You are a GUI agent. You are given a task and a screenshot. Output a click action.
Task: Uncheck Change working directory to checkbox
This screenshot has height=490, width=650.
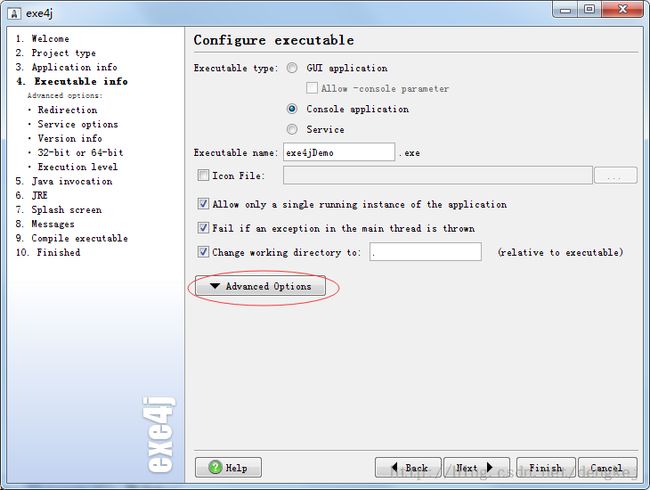tap(203, 252)
